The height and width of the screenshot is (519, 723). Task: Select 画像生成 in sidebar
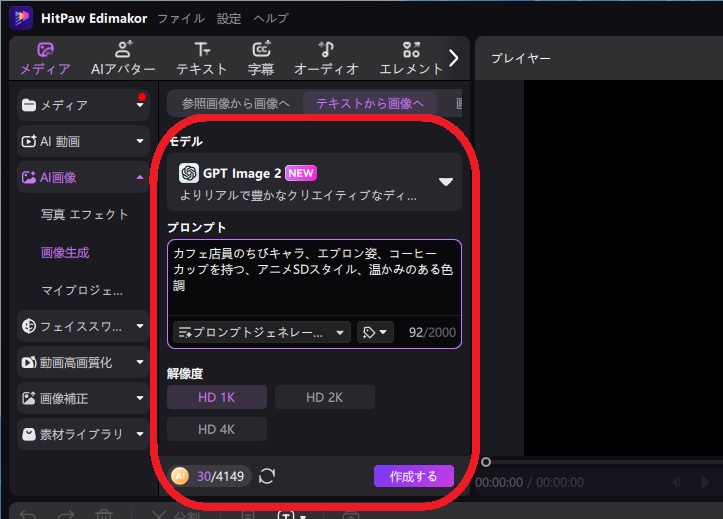(x=65, y=253)
